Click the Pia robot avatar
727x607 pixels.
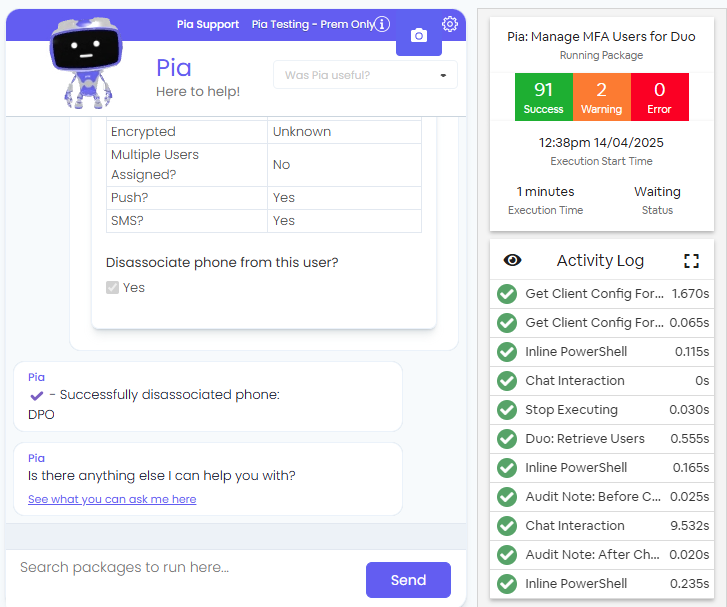click(85, 63)
